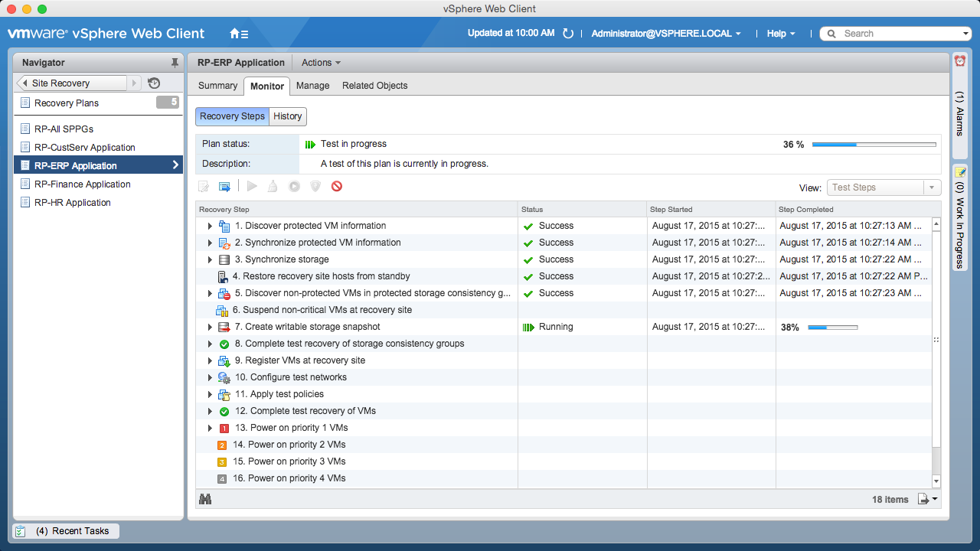This screenshot has width=980, height=551.
Task: Click the refresh icon beside Updated time
Action: pyautogui.click(x=567, y=34)
